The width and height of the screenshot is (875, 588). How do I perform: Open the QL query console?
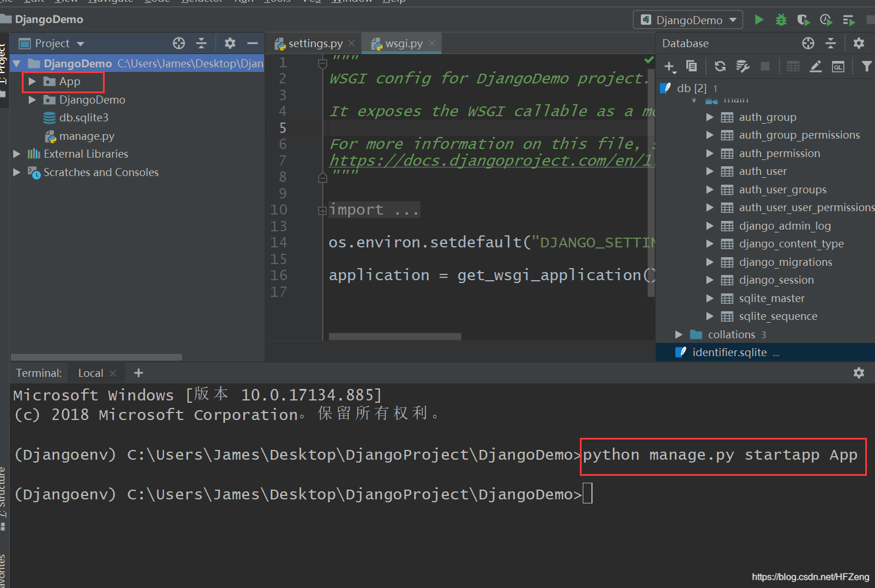point(838,66)
